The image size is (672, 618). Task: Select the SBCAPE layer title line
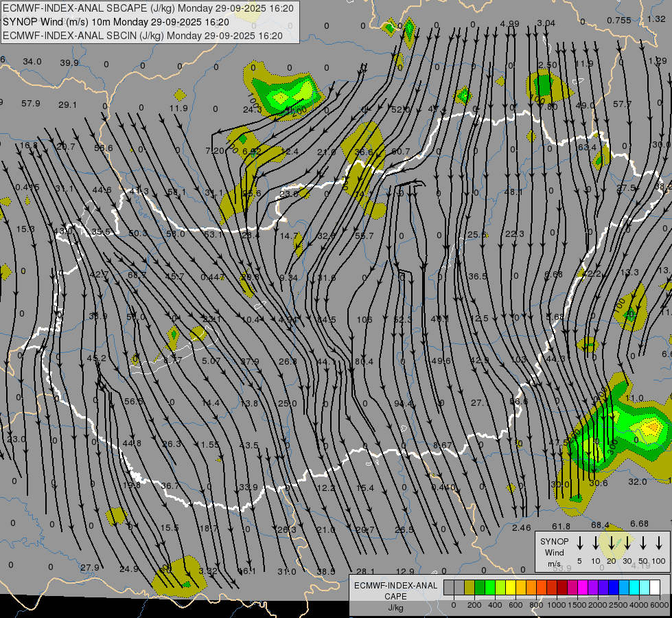tap(148, 8)
